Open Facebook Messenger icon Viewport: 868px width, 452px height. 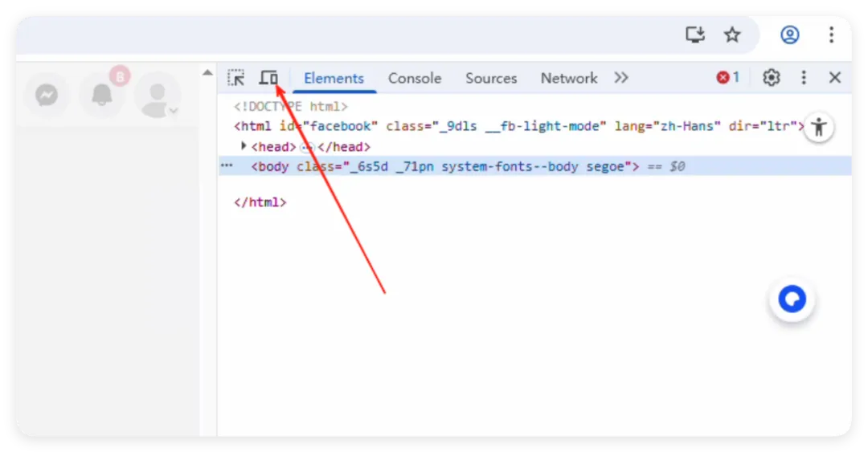pos(47,96)
